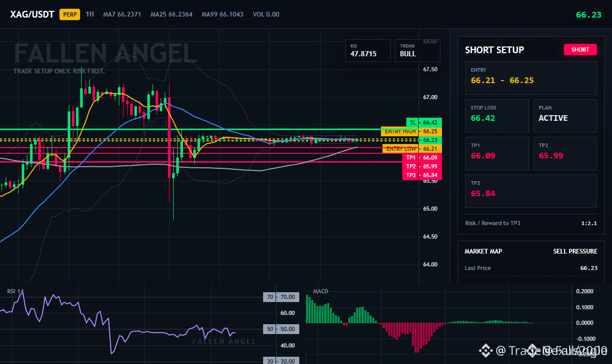Click the MA7 66.2371 indicator label
Viewport: 612px width, 364px height.
(x=122, y=14)
